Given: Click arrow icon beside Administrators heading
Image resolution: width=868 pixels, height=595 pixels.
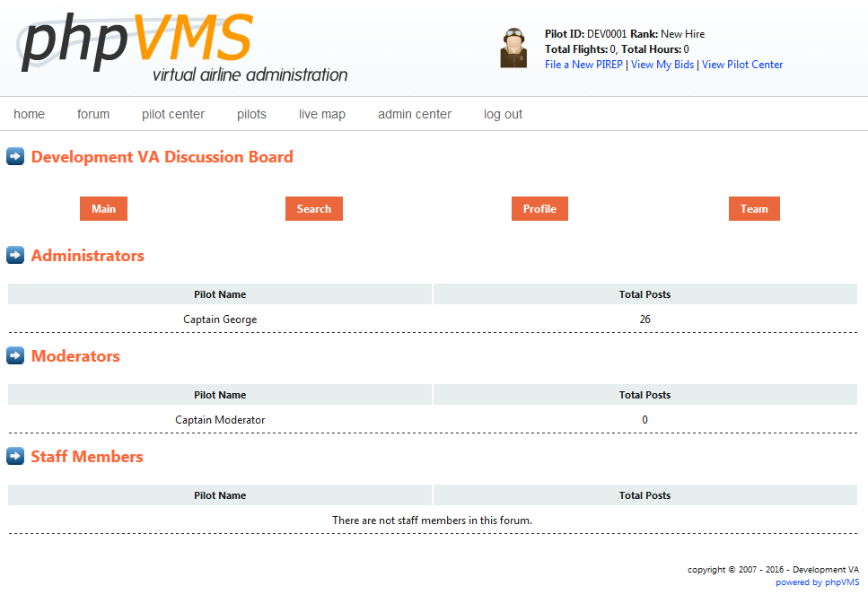Looking at the screenshot, I should coord(15,255).
